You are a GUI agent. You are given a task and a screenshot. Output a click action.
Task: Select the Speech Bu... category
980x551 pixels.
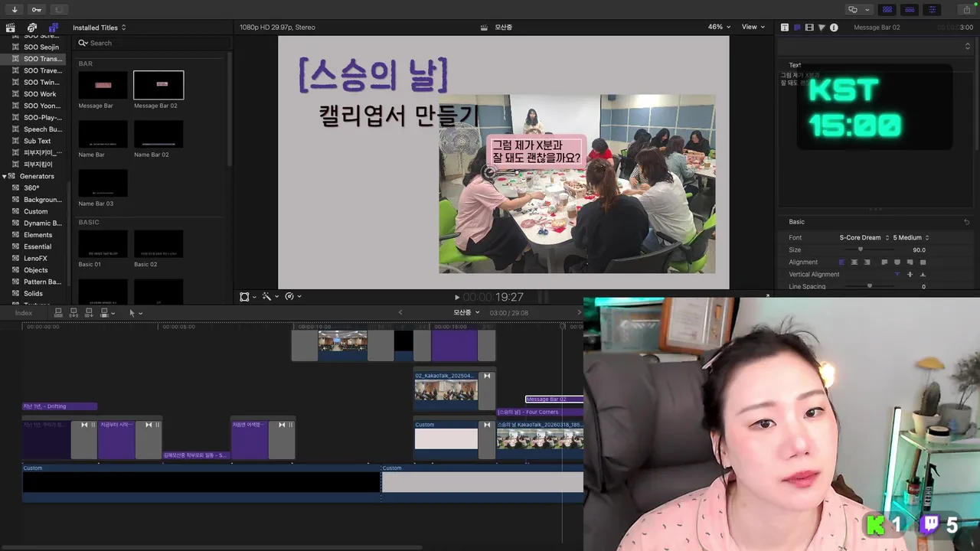[x=43, y=129]
